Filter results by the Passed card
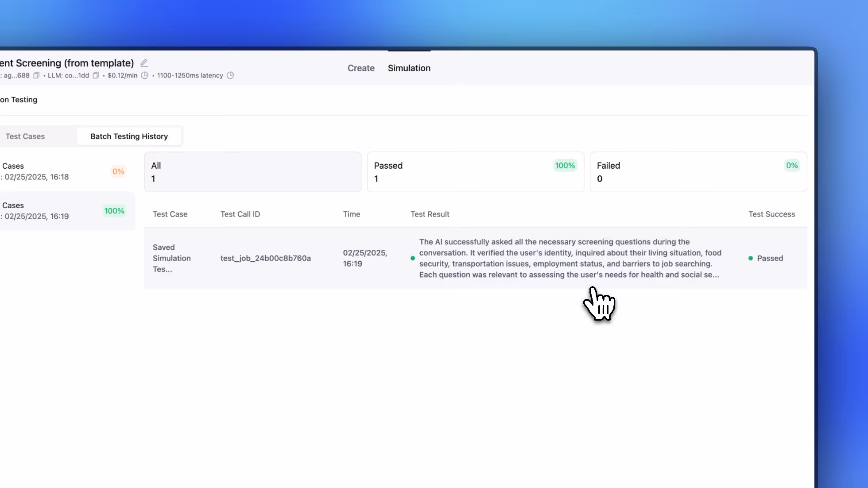The height and width of the screenshot is (488, 868). coord(475,172)
